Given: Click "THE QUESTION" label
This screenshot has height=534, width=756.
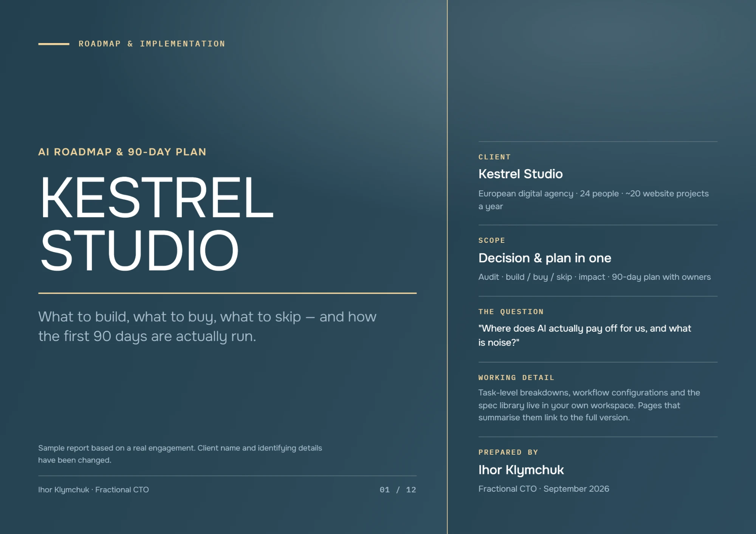Looking at the screenshot, I should coord(511,312).
